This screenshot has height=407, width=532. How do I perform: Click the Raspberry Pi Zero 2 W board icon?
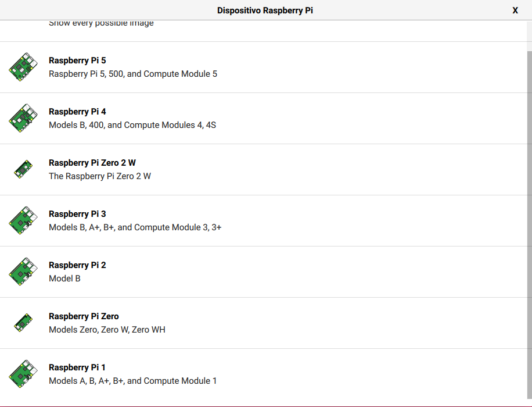[x=23, y=169]
